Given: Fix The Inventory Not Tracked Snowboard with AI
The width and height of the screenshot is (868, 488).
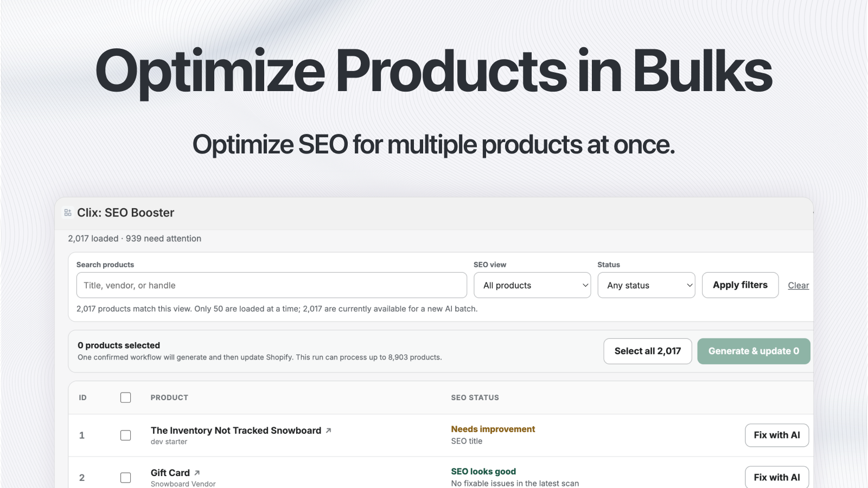Looking at the screenshot, I should [x=777, y=435].
